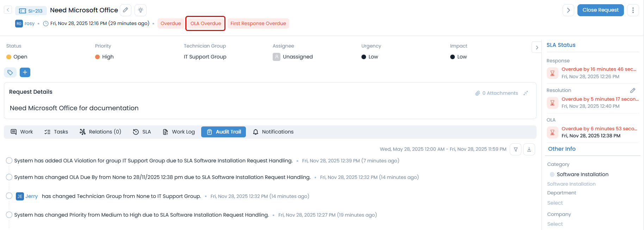The image size is (644, 230).
Task: Click the Response hourglass icon
Action: (x=552, y=73)
